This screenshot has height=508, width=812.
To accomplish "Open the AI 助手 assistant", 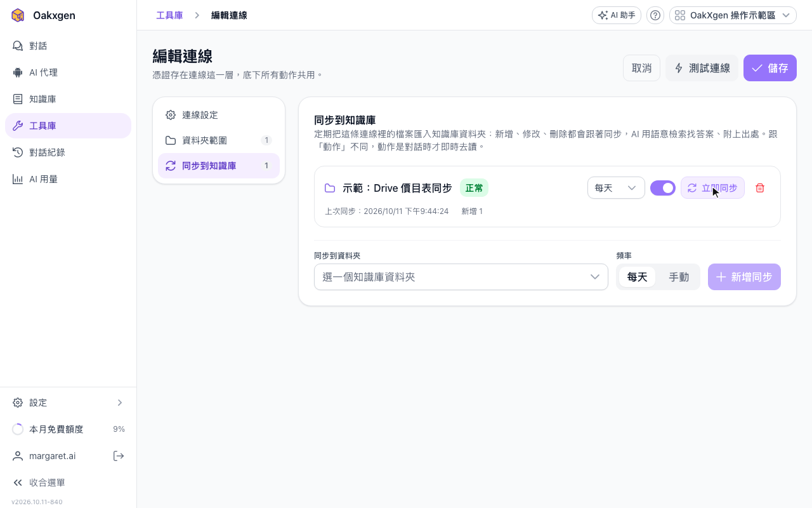I will [617, 15].
